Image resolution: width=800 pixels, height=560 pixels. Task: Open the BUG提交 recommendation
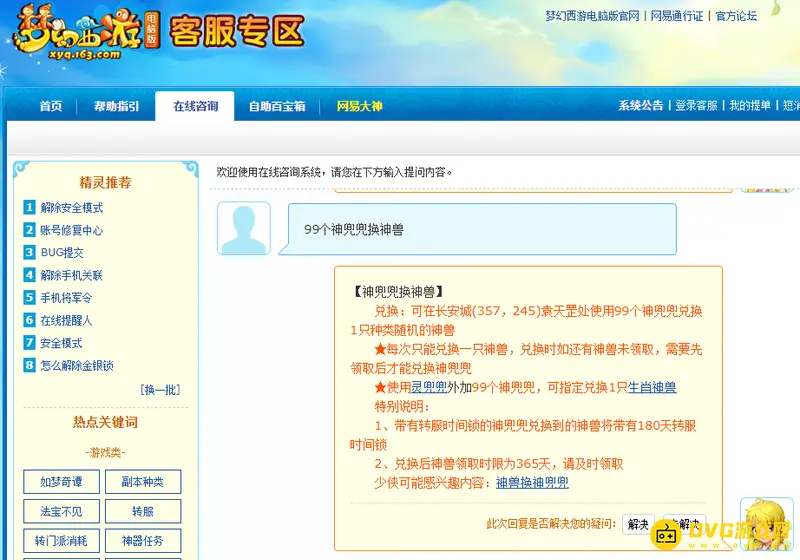point(62,252)
